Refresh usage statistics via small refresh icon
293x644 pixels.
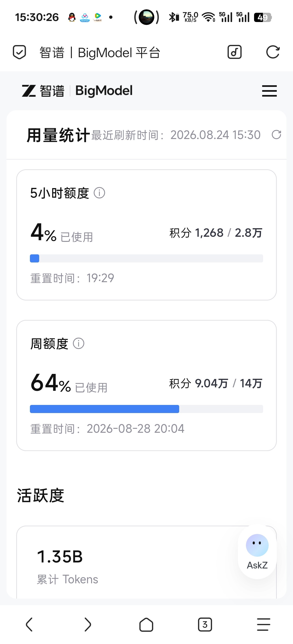pos(277,135)
